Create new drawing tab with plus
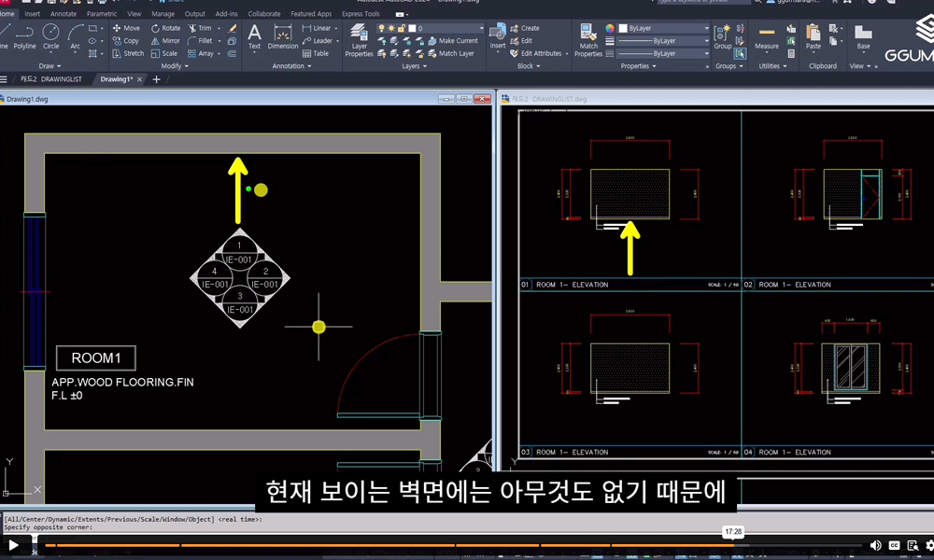The image size is (934, 560). [x=157, y=79]
